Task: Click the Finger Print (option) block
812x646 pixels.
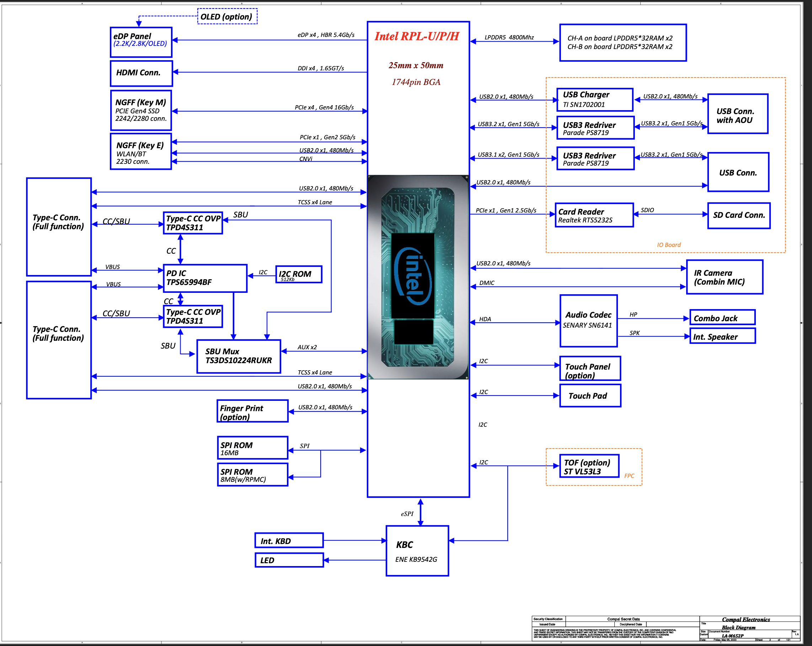Action: [253, 411]
